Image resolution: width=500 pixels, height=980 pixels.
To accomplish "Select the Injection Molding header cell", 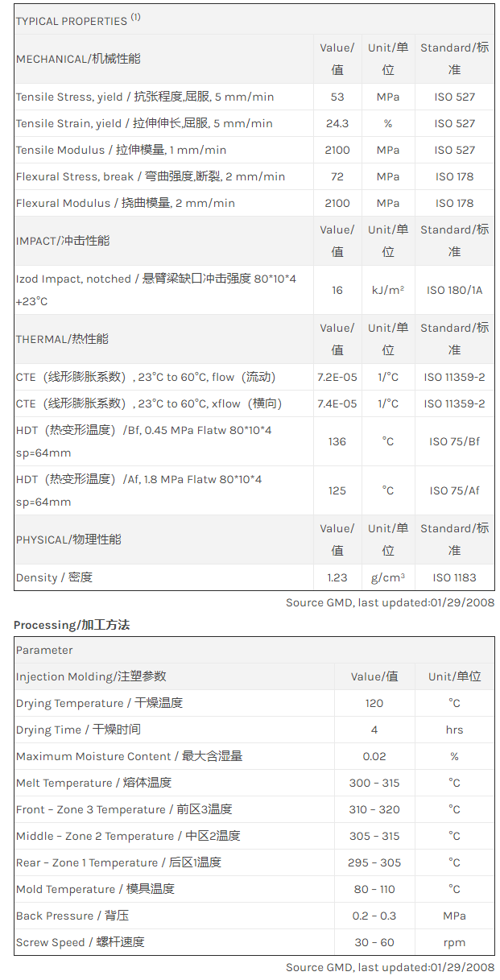I will click(x=91, y=676).
